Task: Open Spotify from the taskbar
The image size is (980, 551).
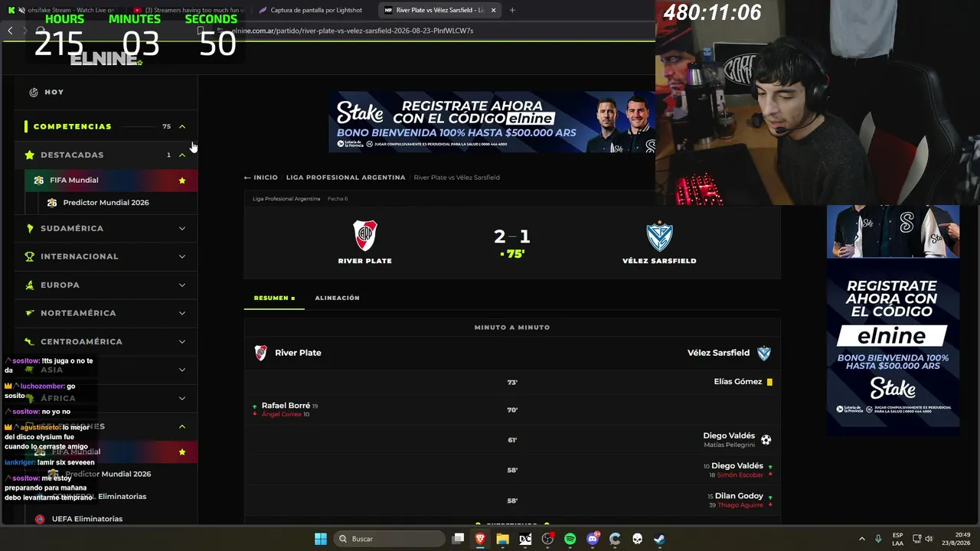Action: click(x=570, y=539)
